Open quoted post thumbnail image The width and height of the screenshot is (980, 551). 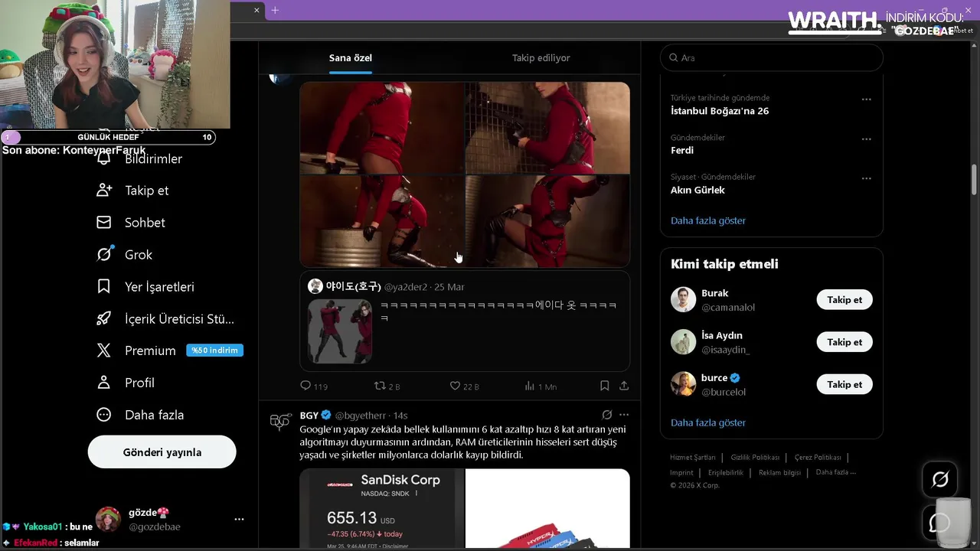tap(340, 331)
